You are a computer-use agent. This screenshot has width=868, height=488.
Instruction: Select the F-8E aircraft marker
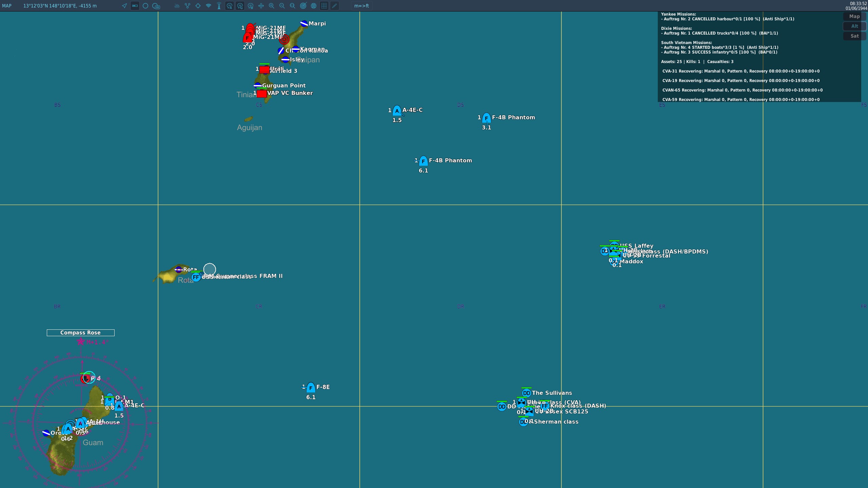(311, 388)
